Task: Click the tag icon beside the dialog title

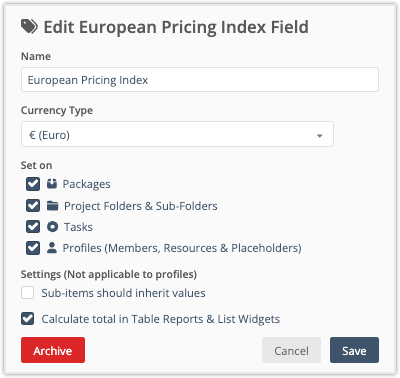Action: pyautogui.click(x=29, y=27)
